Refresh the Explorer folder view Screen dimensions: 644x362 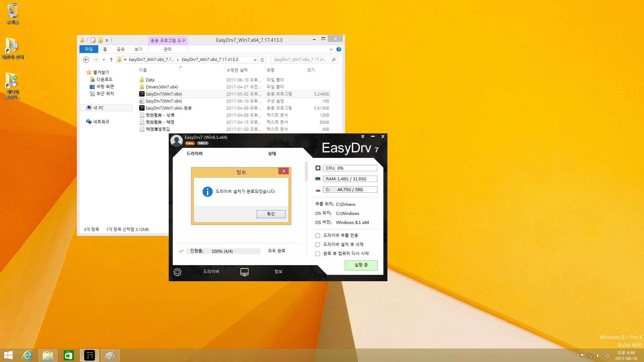point(263,60)
